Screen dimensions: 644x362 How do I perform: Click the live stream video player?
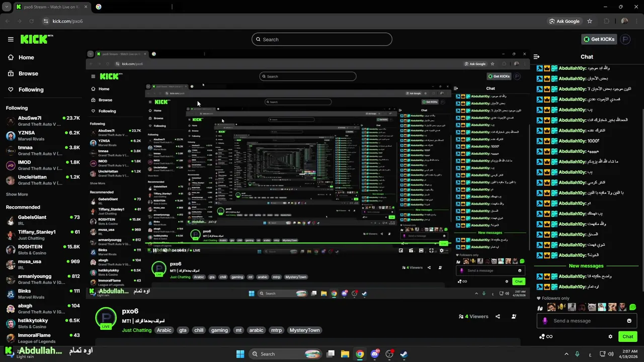point(307,173)
